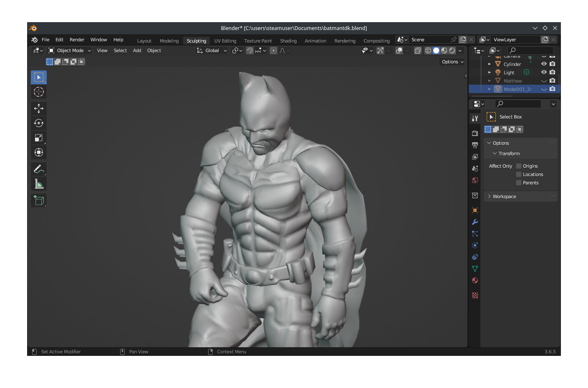Open the Scene properties tab

pyautogui.click(x=475, y=169)
